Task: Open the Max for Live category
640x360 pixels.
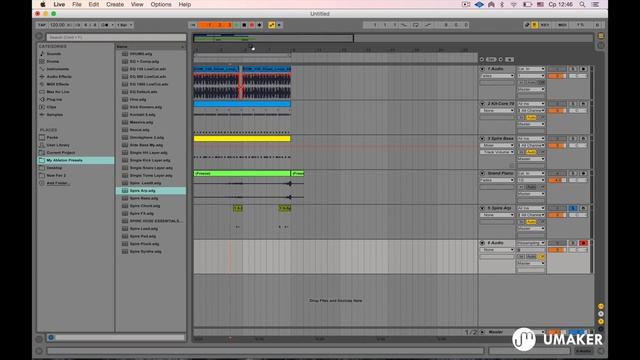Action: [x=58, y=92]
